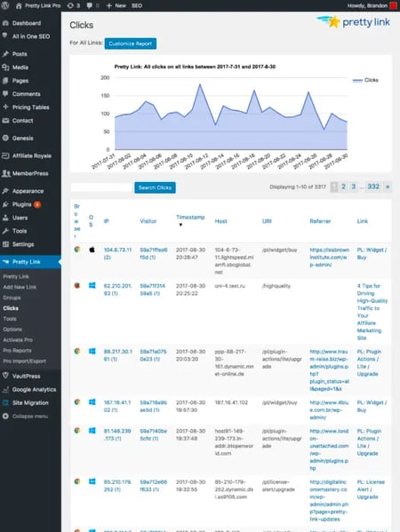Sort by Timestamp column header
This screenshot has width=400, height=532.
coord(190,218)
